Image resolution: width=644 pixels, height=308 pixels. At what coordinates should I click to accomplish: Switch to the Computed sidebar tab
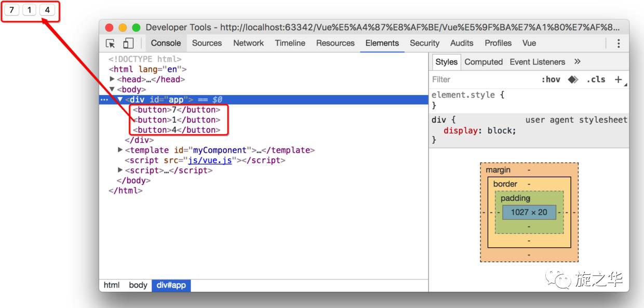tap(484, 62)
